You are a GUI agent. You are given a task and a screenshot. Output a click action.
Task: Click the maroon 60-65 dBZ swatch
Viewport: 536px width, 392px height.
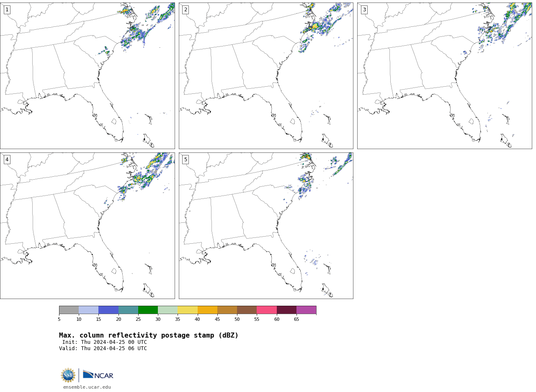(286, 310)
